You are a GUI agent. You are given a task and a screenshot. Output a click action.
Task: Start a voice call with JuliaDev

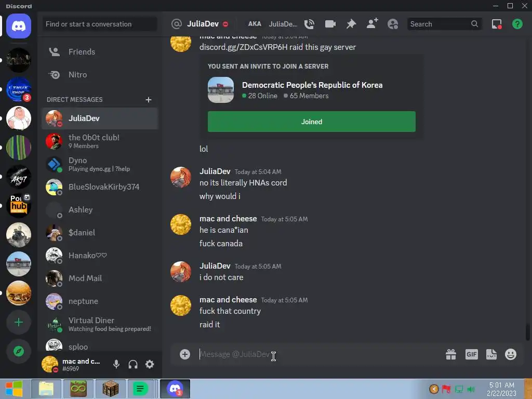pyautogui.click(x=309, y=24)
